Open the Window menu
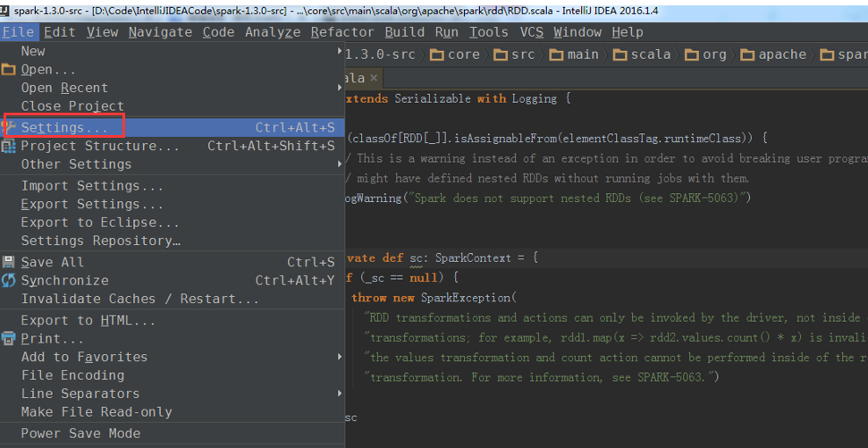 [x=577, y=32]
